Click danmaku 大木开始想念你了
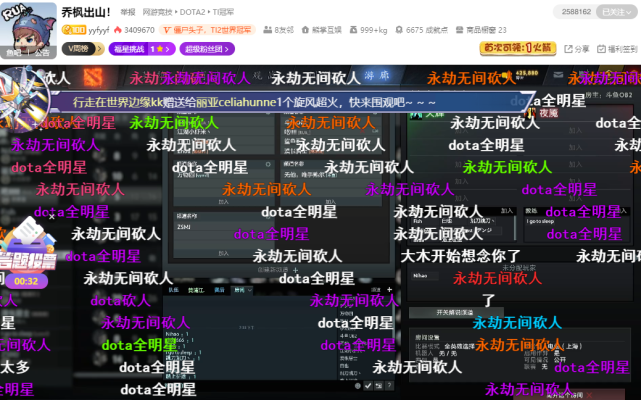The height and width of the screenshot is (400, 641). point(460,256)
